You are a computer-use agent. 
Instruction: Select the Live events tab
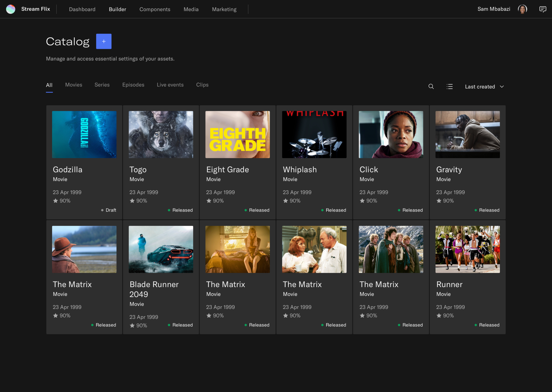(170, 85)
